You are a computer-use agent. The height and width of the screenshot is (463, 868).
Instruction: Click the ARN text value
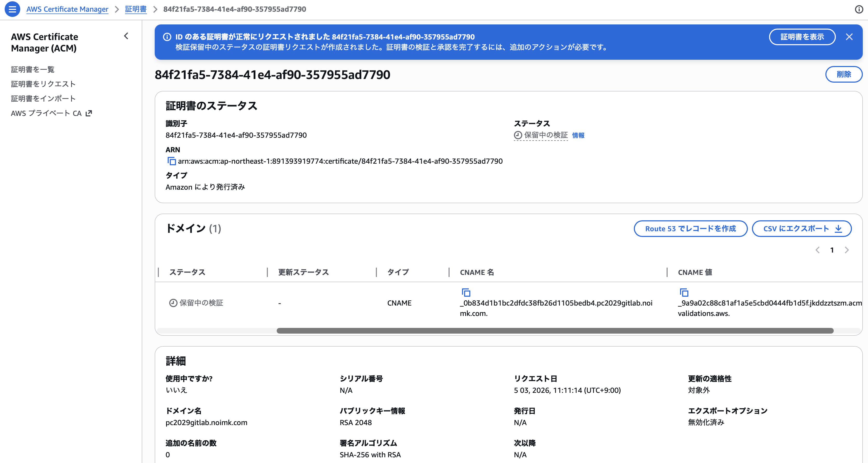pyautogui.click(x=340, y=161)
